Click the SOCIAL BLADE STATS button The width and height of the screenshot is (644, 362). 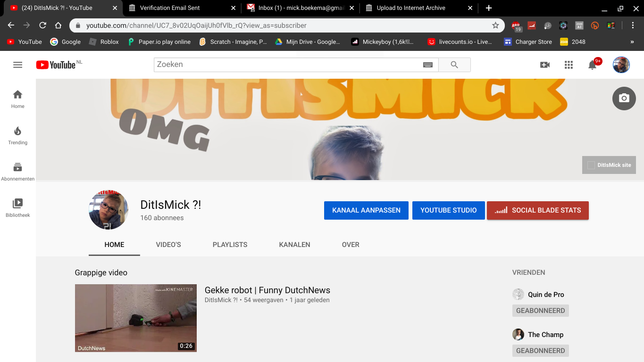coord(538,210)
